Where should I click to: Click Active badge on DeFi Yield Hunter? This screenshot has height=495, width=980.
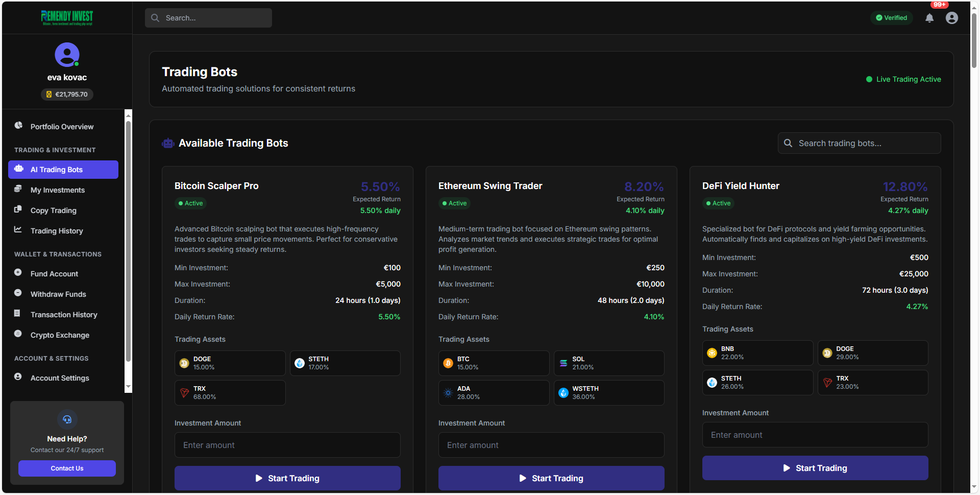click(x=718, y=203)
